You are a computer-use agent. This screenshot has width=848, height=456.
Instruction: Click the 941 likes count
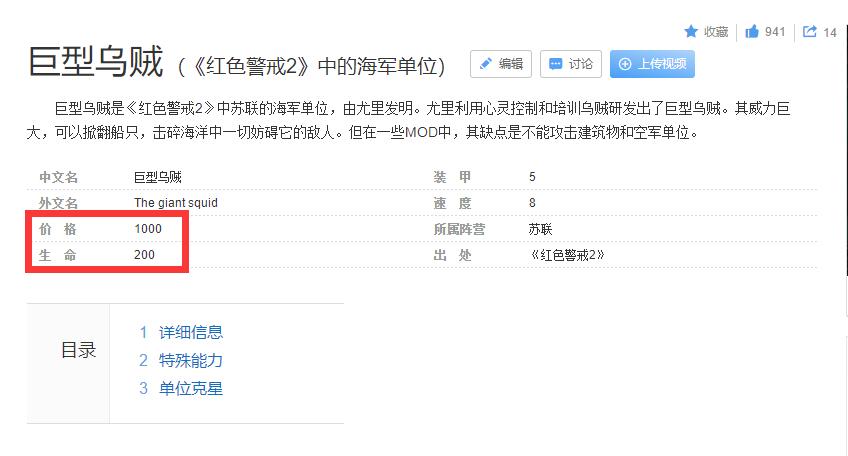click(x=775, y=32)
